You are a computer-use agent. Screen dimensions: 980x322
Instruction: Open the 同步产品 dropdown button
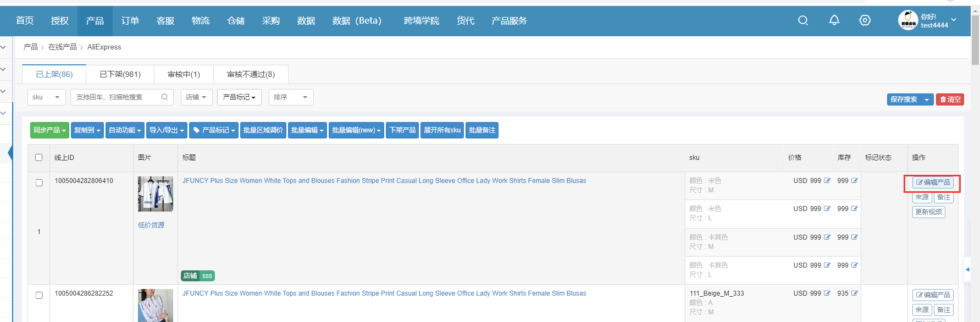49,130
